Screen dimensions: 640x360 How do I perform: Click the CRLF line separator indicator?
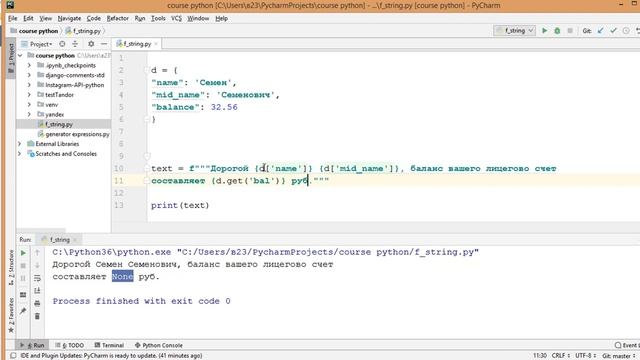point(560,356)
